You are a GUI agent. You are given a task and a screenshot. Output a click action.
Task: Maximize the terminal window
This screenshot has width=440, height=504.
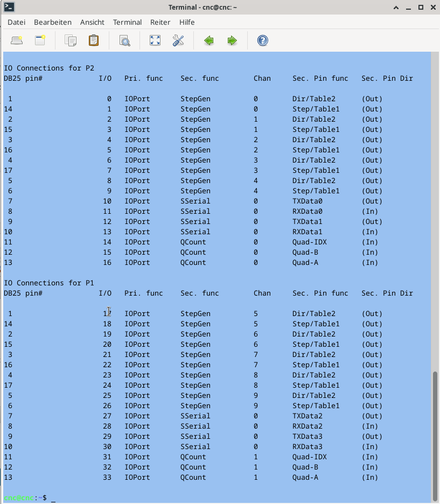[x=421, y=8]
